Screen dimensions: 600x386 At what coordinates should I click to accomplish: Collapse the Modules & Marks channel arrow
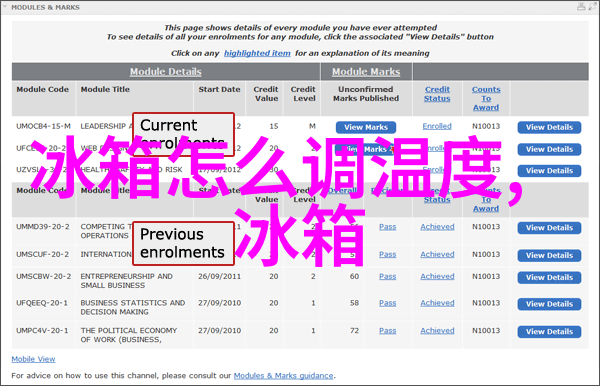point(5,7)
